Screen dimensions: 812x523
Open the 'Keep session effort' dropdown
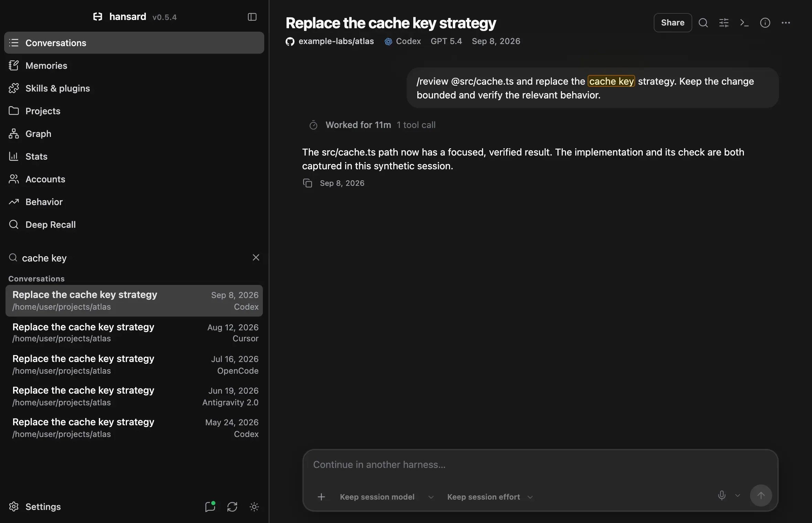point(490,497)
